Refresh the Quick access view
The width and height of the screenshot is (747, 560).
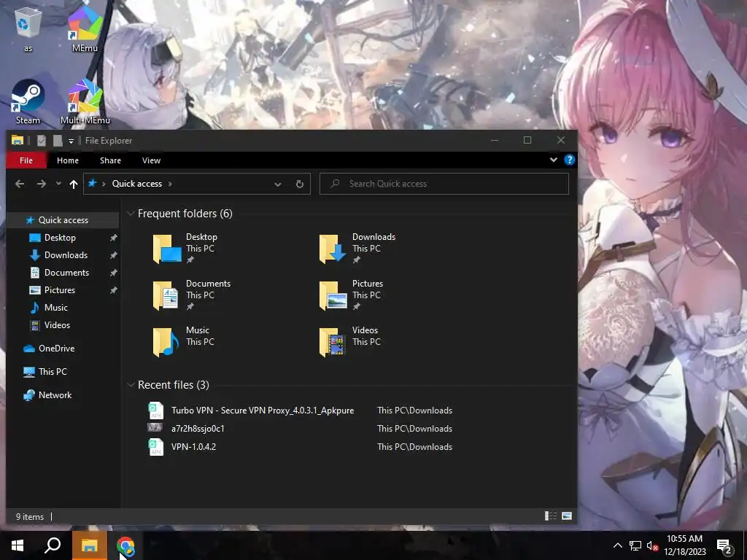tap(300, 184)
